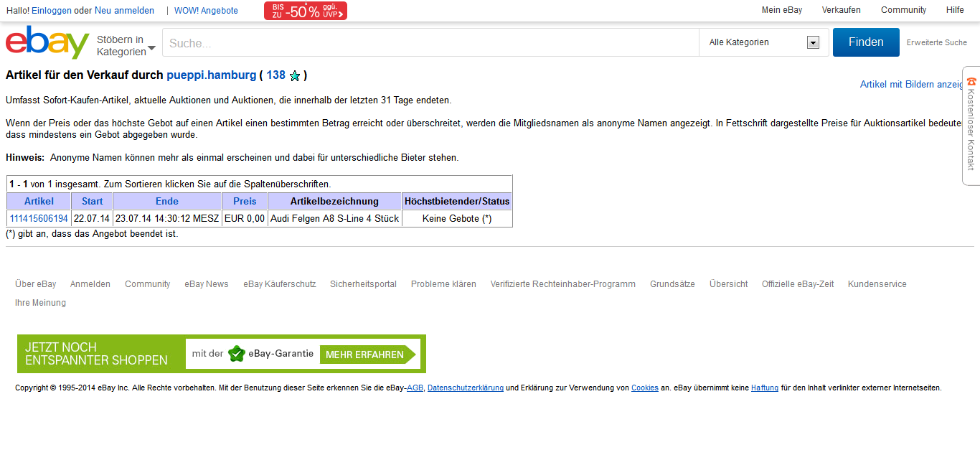Open the Cookies link
The height and width of the screenshot is (455, 980).
point(645,388)
